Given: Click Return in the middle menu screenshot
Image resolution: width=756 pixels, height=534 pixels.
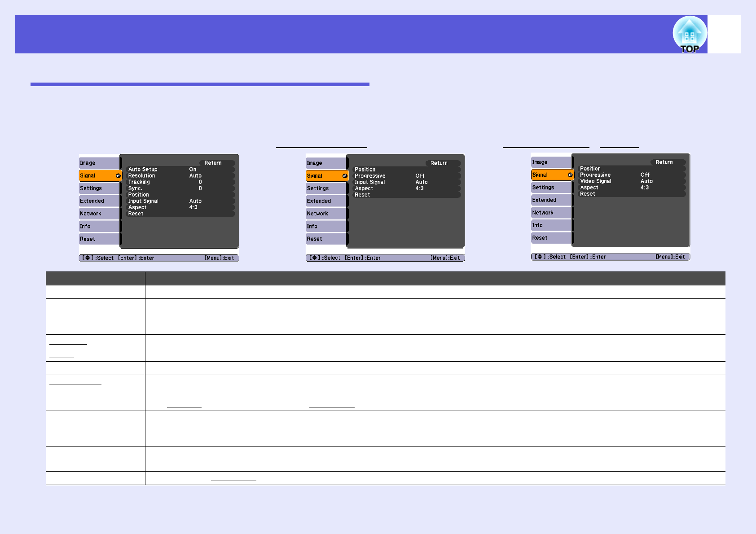Looking at the screenshot, I should click(x=443, y=163).
